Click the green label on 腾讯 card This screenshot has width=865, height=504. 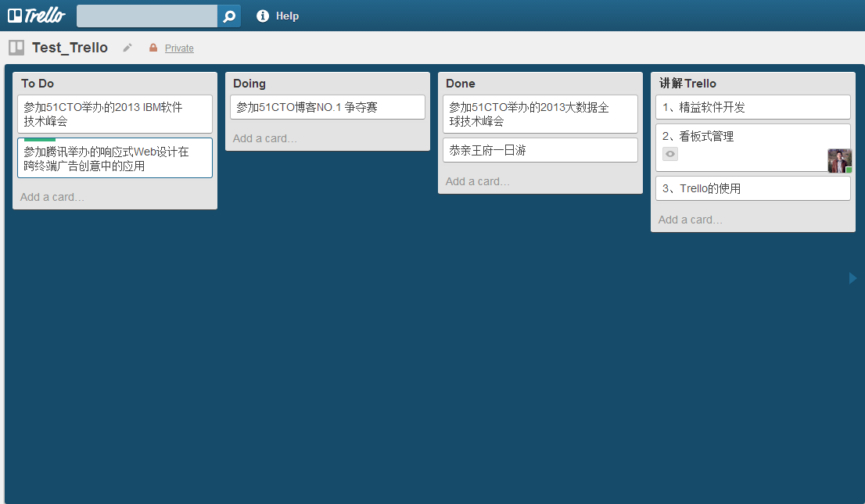tap(40, 140)
